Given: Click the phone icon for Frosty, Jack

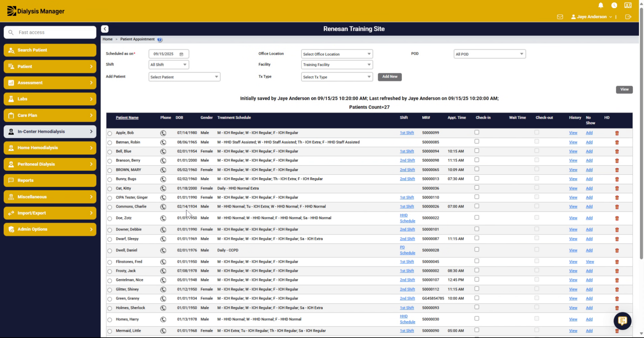Looking at the screenshot, I should pyautogui.click(x=163, y=271).
